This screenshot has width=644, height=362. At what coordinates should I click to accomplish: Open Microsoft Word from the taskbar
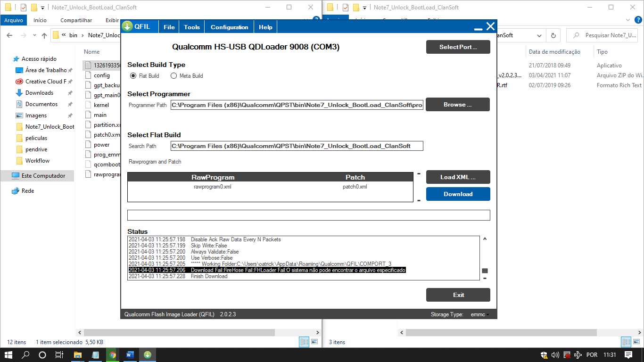[130, 354]
